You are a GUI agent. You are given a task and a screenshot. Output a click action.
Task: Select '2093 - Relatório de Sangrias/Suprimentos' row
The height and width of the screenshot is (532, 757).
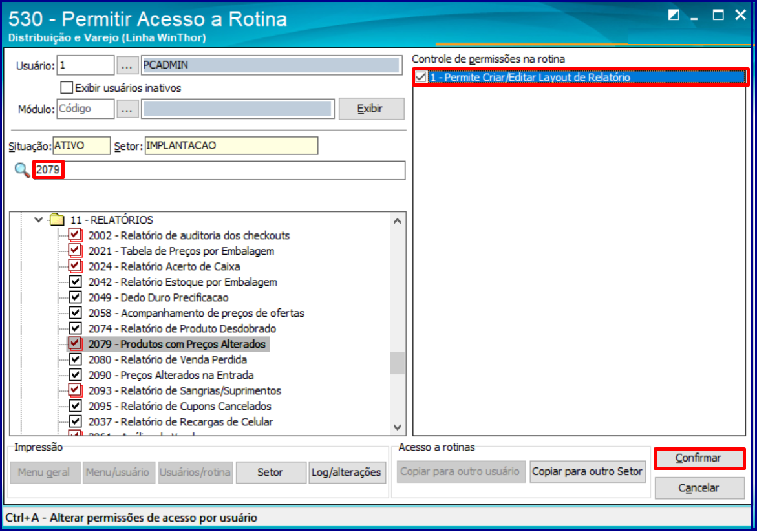184,390
